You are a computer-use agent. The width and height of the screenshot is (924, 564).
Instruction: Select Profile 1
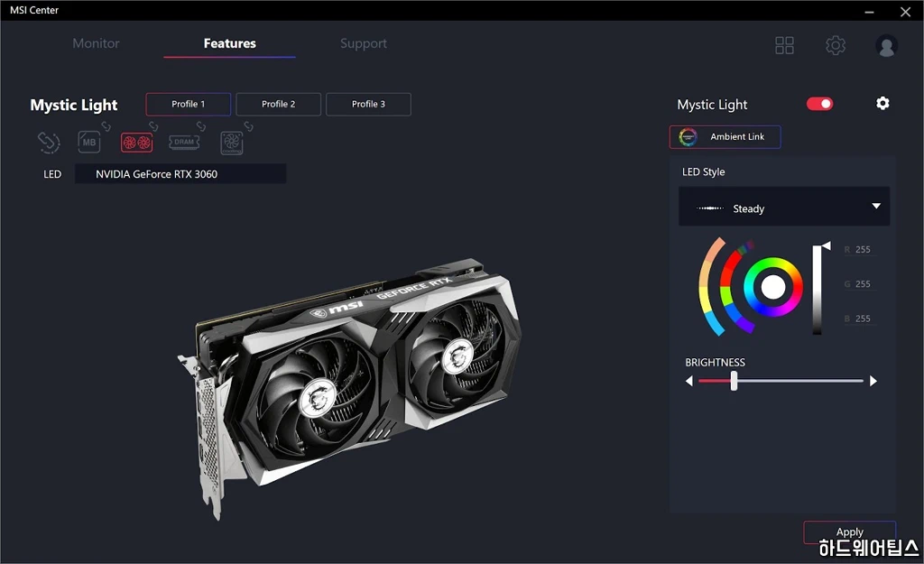(188, 105)
